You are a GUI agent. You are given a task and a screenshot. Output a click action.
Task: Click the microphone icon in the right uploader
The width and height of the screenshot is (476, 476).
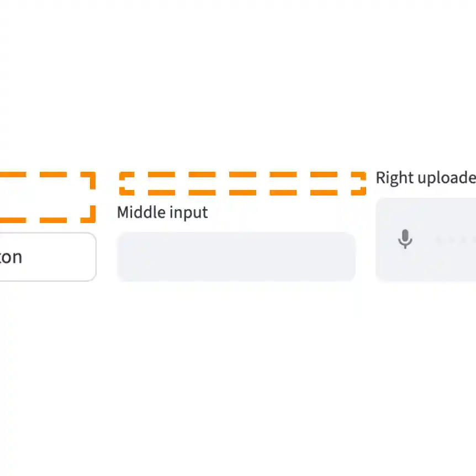click(405, 239)
